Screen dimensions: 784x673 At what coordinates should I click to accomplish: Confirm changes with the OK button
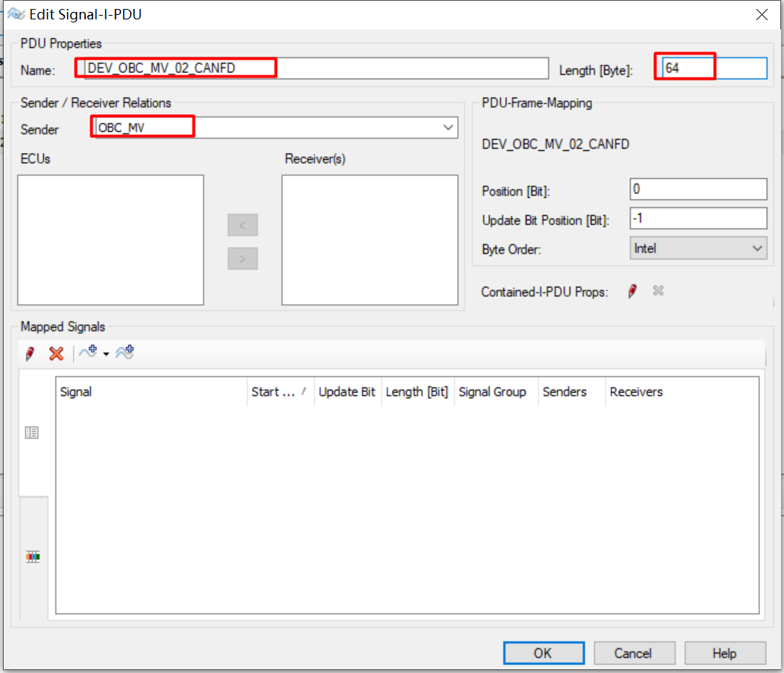(544, 652)
